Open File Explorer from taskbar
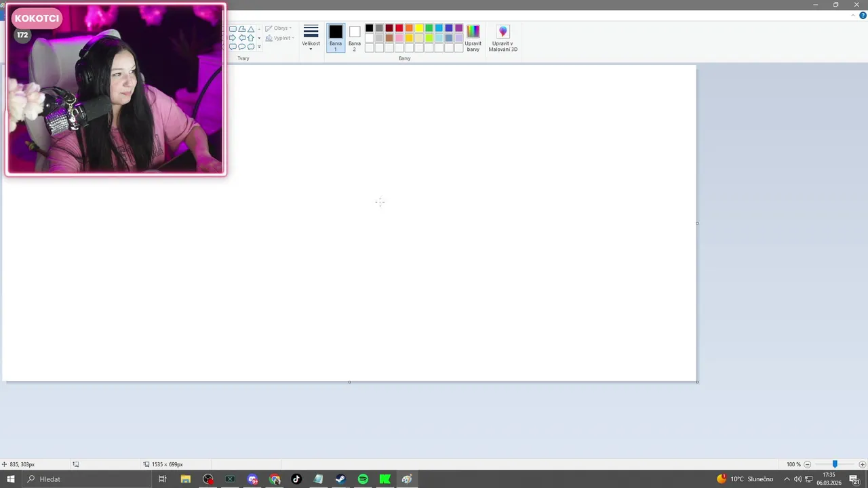Screen dimensions: 868x488 pyautogui.click(x=186, y=479)
